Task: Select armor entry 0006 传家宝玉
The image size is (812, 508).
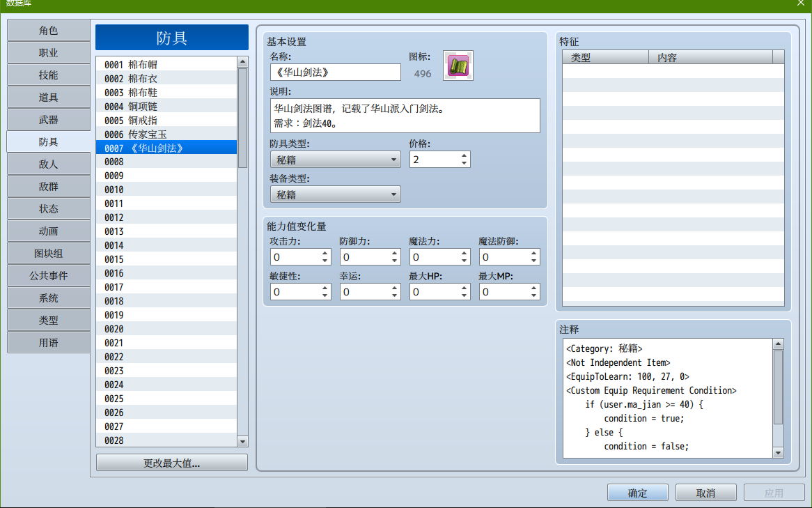Action: (x=166, y=134)
